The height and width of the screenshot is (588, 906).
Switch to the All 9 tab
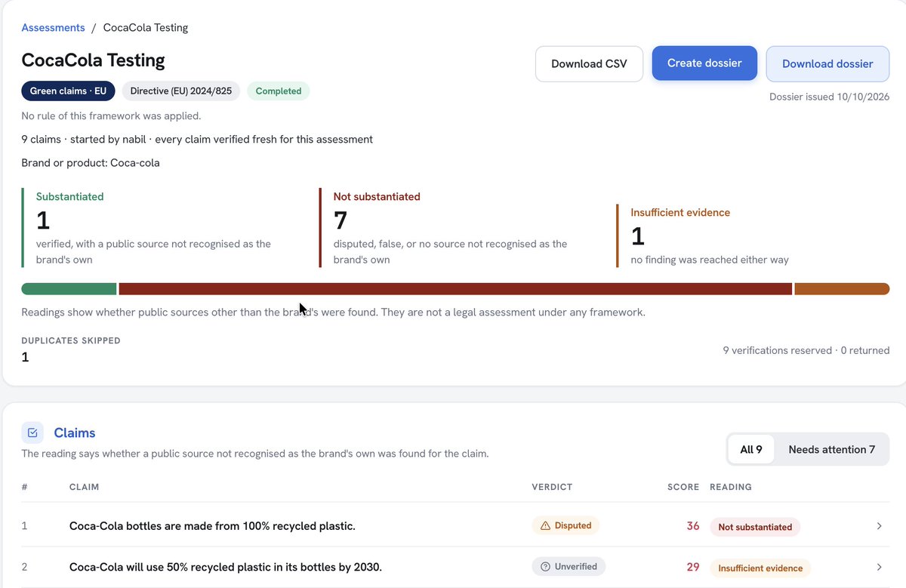(x=751, y=449)
